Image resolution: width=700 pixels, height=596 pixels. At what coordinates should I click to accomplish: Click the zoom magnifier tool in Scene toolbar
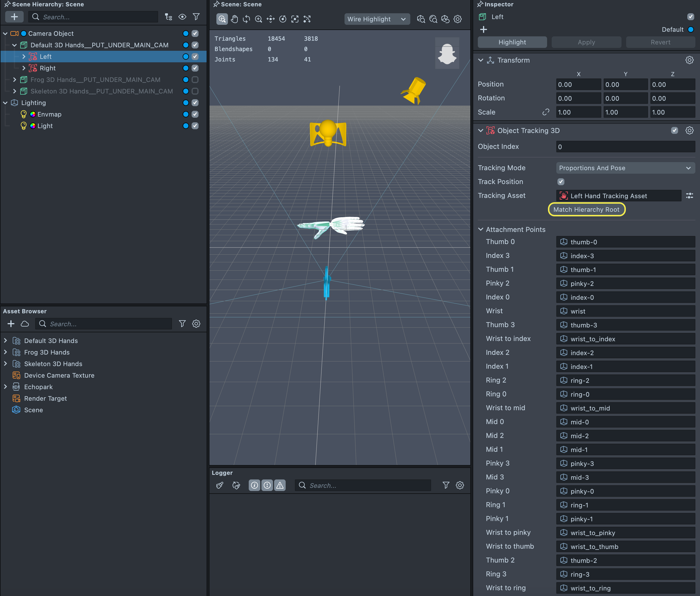[259, 19]
